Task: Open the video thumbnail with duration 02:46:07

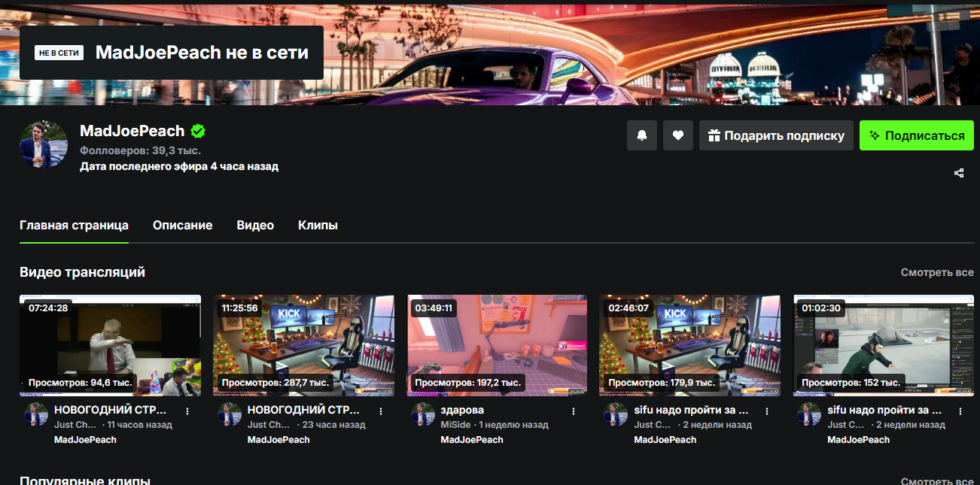Action: point(690,345)
